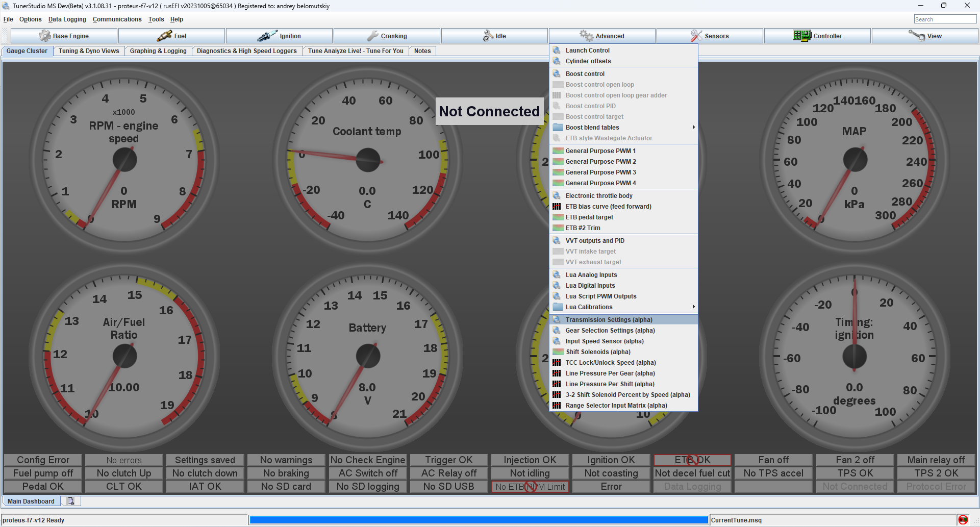Click the Data Logging indicator at bottom
Image resolution: width=980 pixels, height=527 pixels.
pos(692,487)
